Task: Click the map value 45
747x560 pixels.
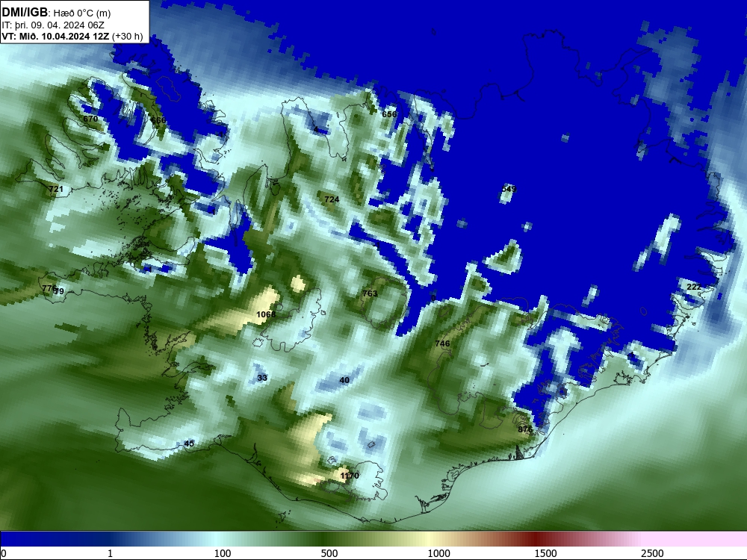Action: [189, 444]
